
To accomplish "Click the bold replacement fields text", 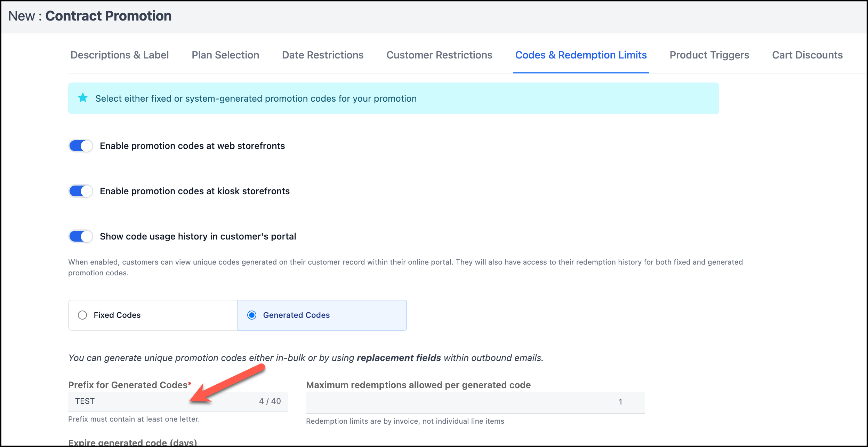I will (399, 358).
